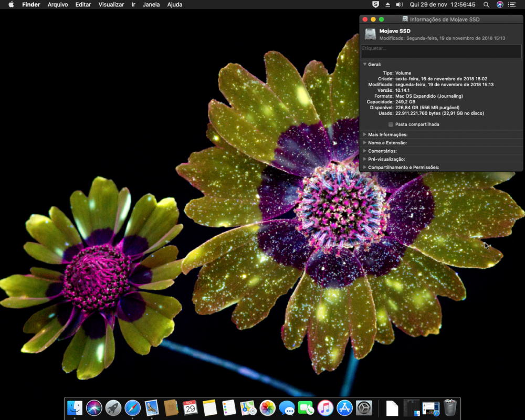This screenshot has width=525, height=420.
Task: Select Mac OS Expandido (Journaling) text
Action: tap(429, 96)
